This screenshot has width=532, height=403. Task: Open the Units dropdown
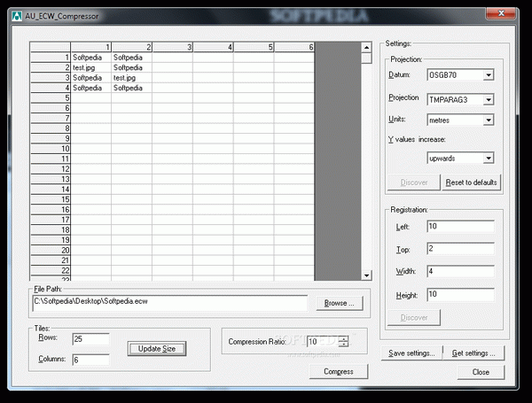[x=488, y=120]
